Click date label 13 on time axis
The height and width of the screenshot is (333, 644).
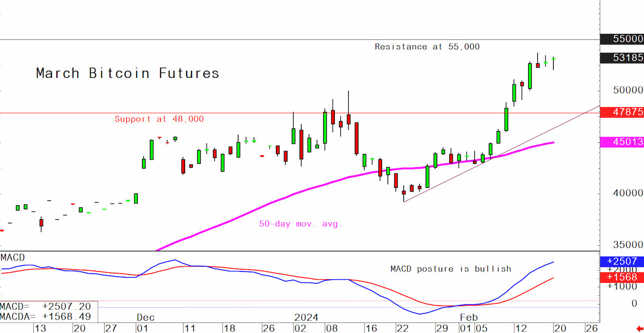41,328
